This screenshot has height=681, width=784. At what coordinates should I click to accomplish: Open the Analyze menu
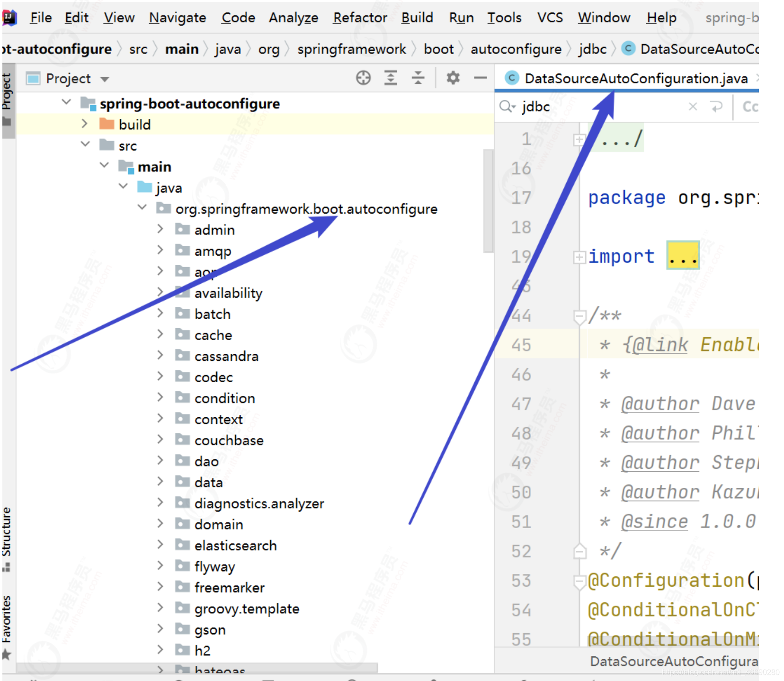(x=294, y=18)
